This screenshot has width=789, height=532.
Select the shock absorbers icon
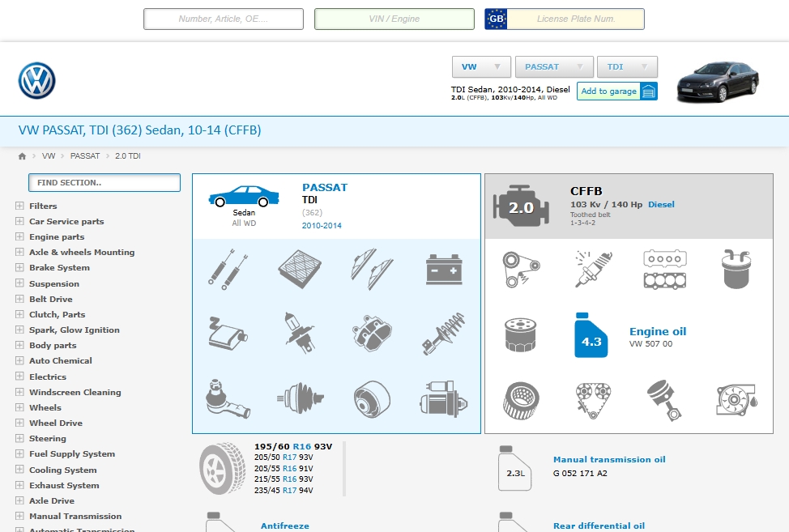(x=229, y=267)
